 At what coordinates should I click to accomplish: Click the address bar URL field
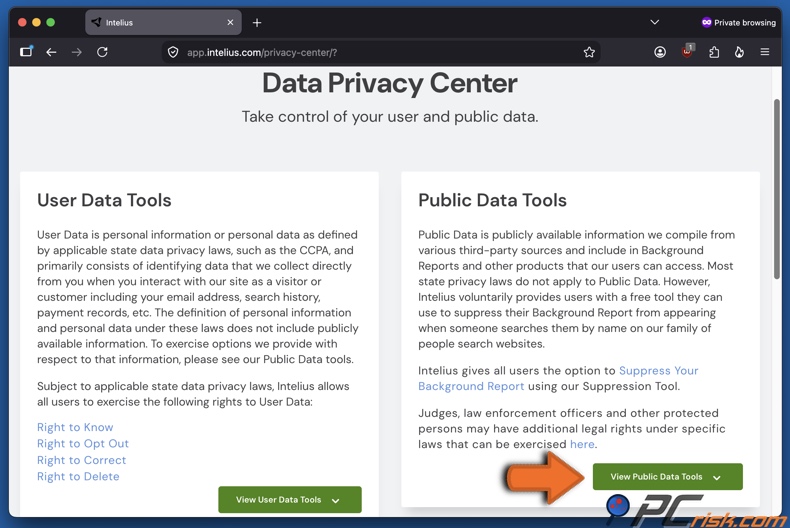pos(380,52)
